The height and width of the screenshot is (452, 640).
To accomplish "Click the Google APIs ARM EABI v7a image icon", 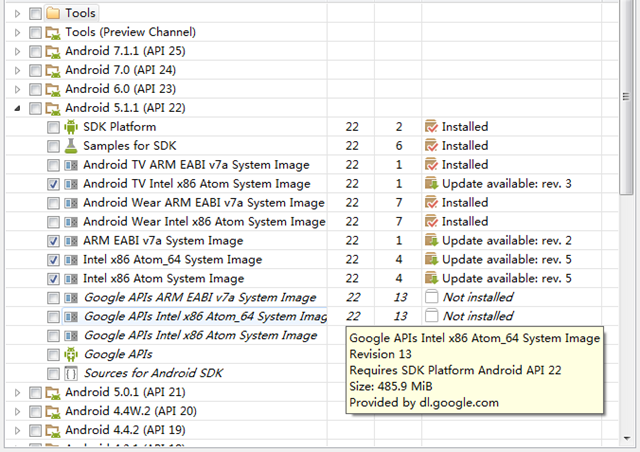I will 71,298.
